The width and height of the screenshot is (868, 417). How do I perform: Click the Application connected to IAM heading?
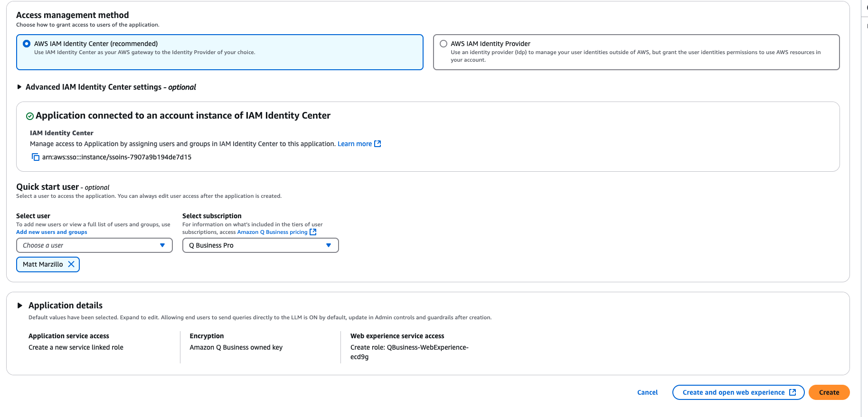click(x=183, y=116)
